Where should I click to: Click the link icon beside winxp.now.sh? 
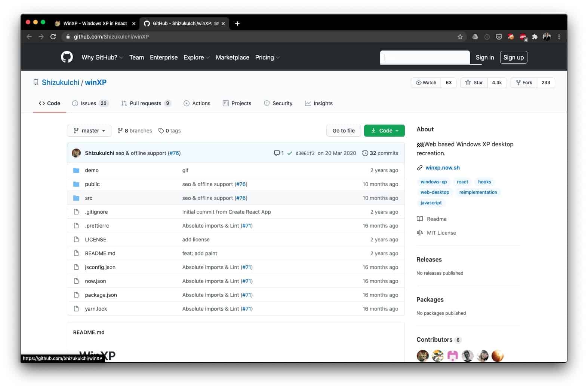pos(420,168)
